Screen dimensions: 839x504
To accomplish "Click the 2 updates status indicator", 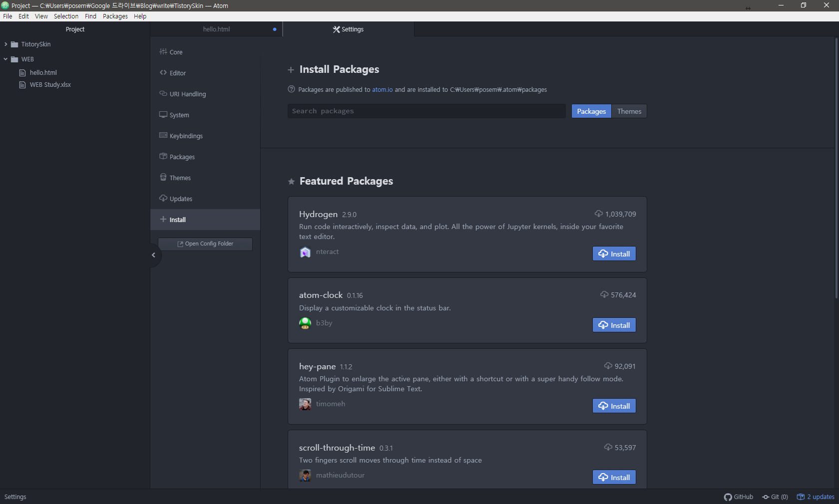I will [816, 497].
